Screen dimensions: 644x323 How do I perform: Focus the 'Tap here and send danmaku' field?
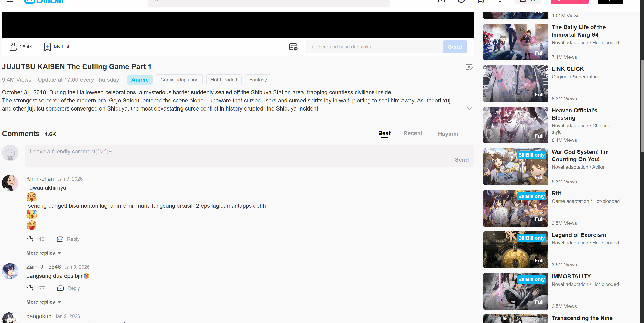point(373,47)
